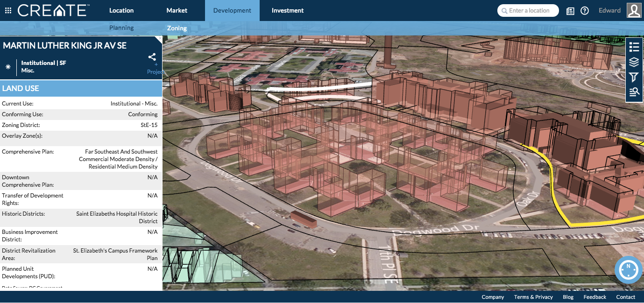644x303 pixels.
Task: Click the Comprehensive Plan label
Action: pyautogui.click(x=28, y=152)
